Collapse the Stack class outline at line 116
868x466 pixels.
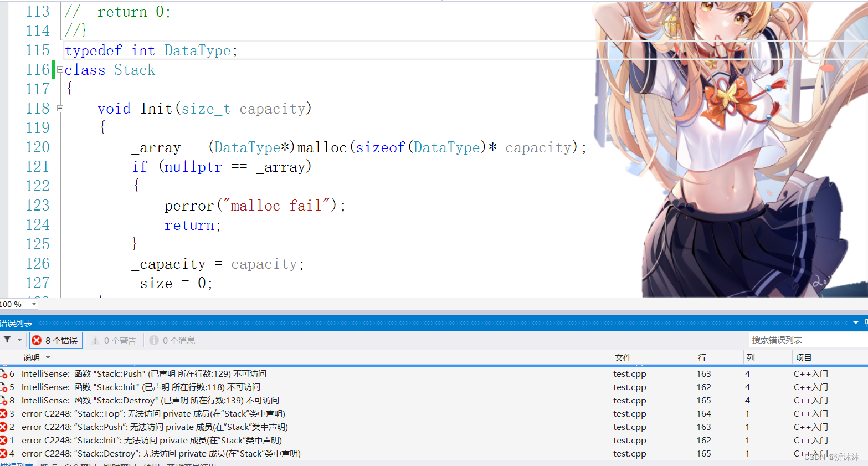pos(59,69)
